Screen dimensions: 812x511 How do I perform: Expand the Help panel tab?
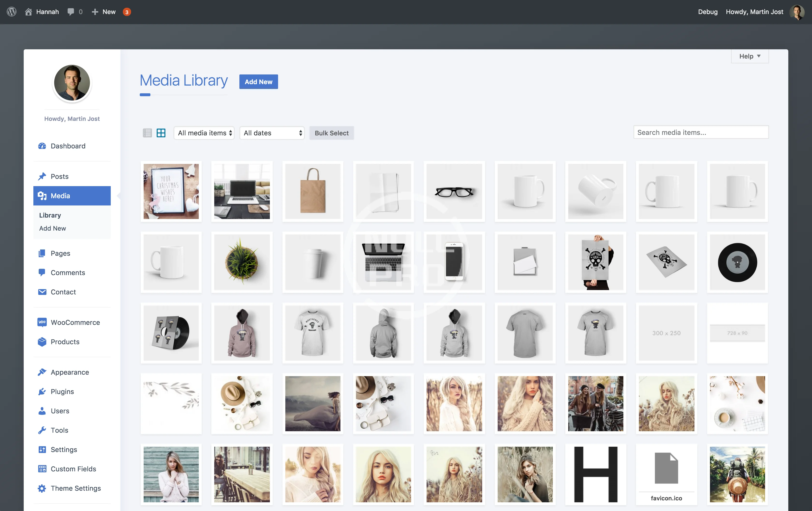[749, 56]
